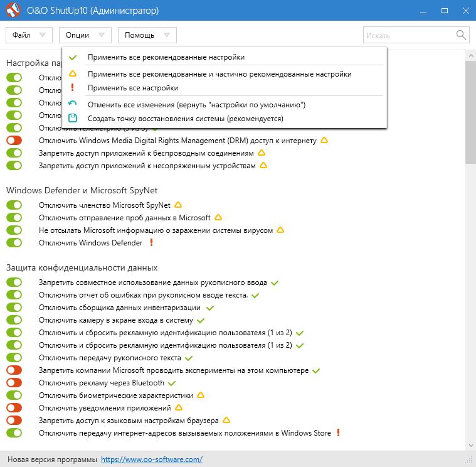The image size is (476, 467).
Task: Open the 'Файл' dropdown menu
Action: point(28,36)
